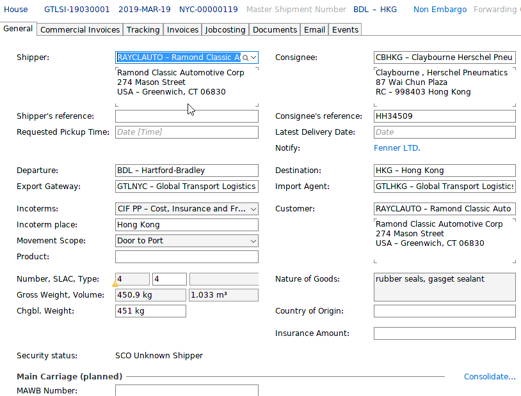
Task: Click the Fenner LTD. notify link
Action: pos(397,148)
